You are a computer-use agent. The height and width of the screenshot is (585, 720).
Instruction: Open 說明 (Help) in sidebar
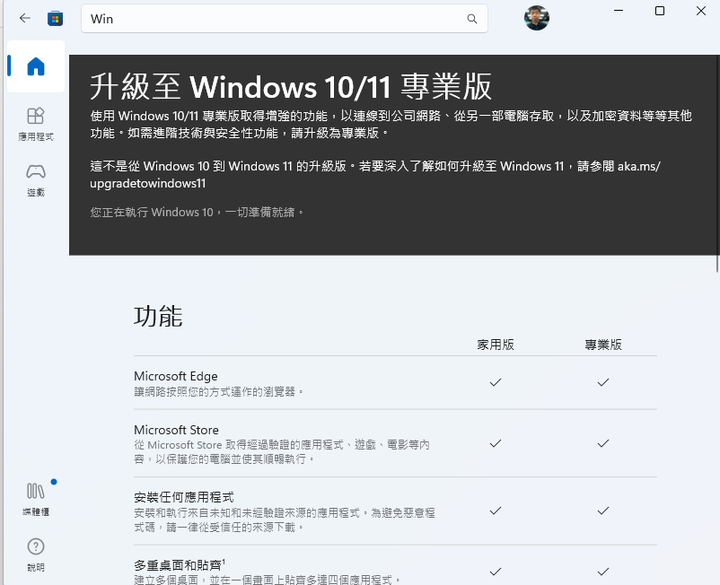(x=36, y=555)
